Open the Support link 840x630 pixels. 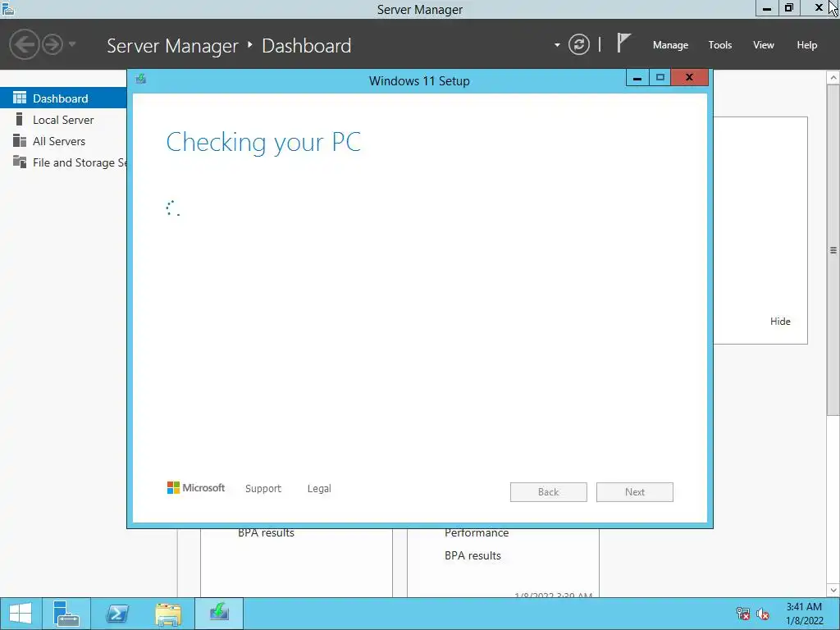click(263, 489)
